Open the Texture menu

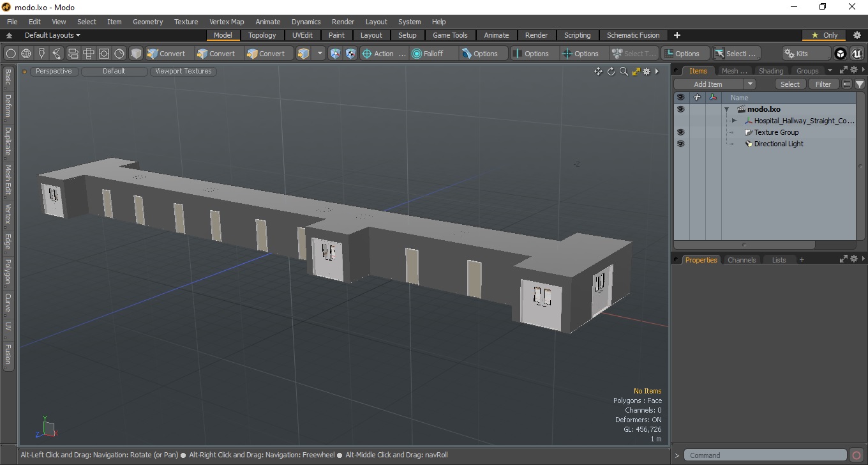(186, 22)
